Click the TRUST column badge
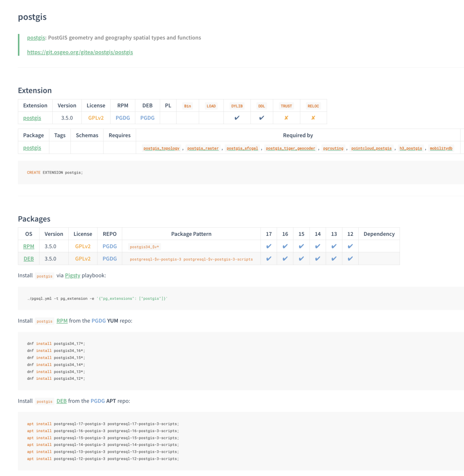 click(286, 106)
